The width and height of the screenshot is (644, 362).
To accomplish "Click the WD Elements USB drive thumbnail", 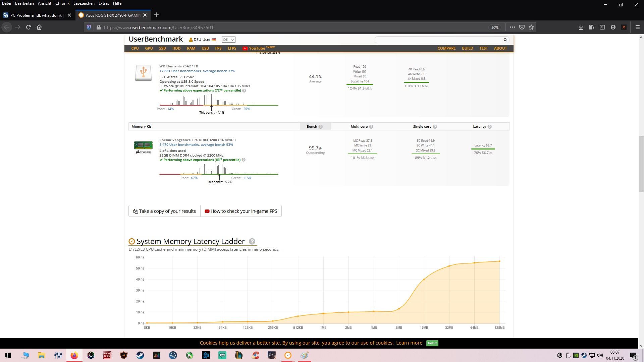I will [143, 73].
